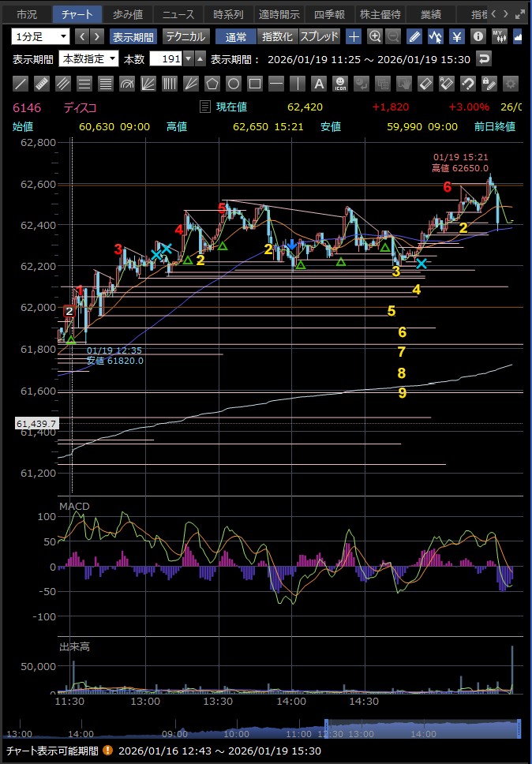
Task: Click the crosshair cursor icon
Action: [x=354, y=36]
